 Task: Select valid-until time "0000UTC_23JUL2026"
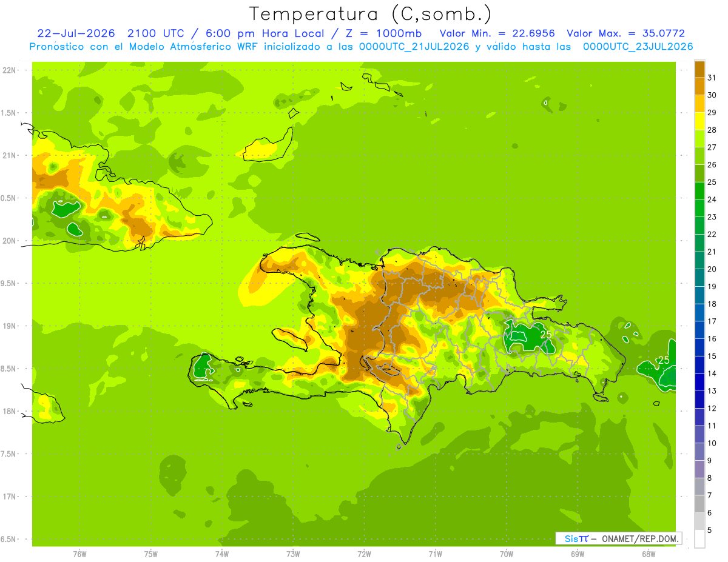point(638,47)
